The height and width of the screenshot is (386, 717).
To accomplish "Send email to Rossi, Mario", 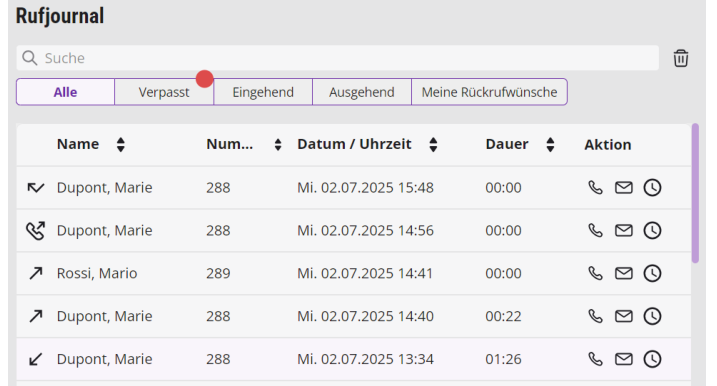I will click(x=624, y=273).
